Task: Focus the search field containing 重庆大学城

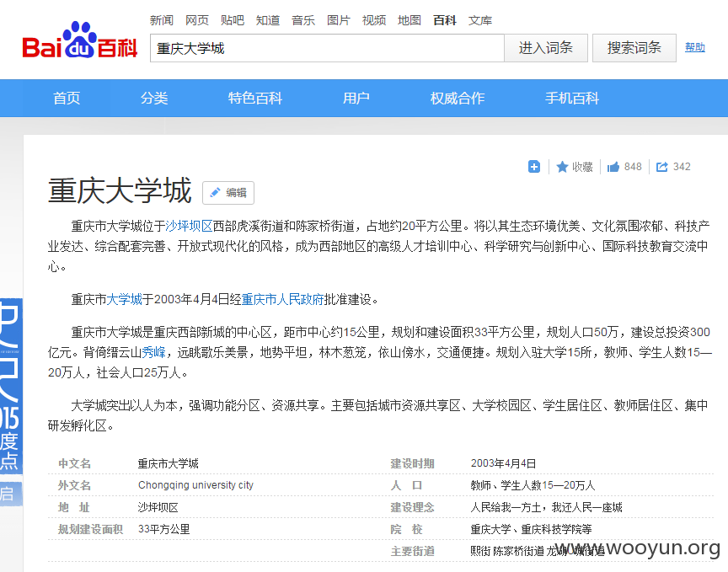Action: coord(327,48)
